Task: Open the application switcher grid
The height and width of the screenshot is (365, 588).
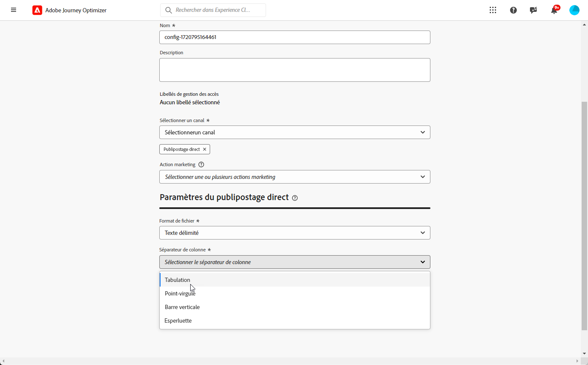Action: [493, 10]
